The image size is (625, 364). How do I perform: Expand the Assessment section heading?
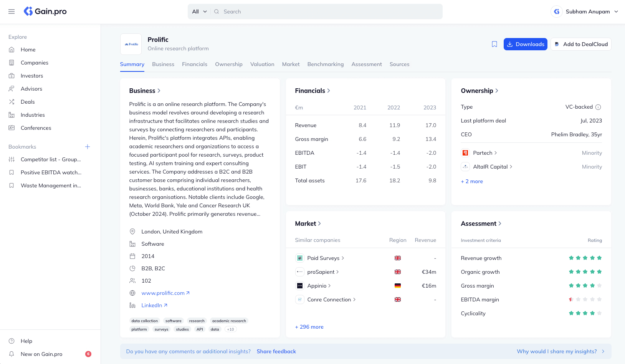[x=481, y=223]
